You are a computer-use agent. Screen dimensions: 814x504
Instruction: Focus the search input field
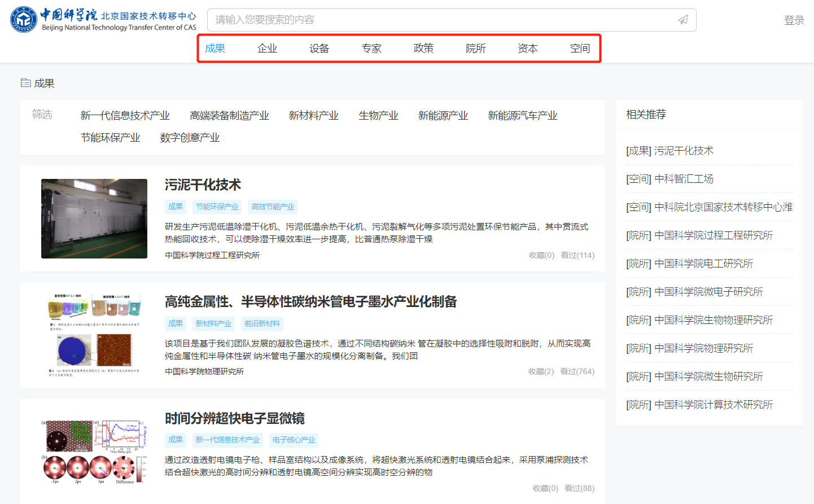(x=452, y=20)
